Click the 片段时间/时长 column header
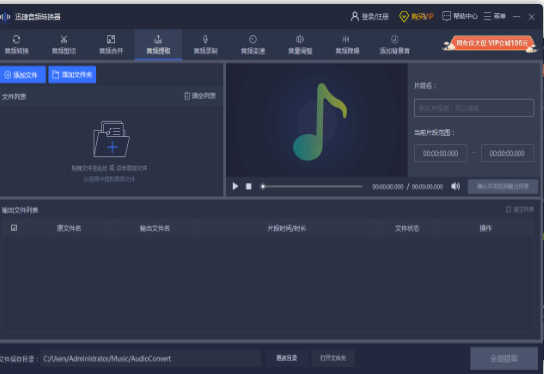Screen dimensions: 544x374 (287, 228)
